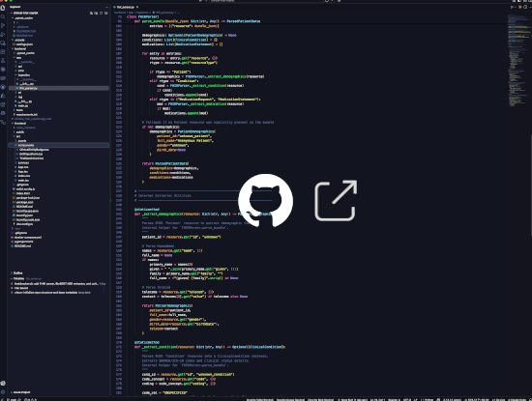Collapse the backend folder

click(20, 49)
